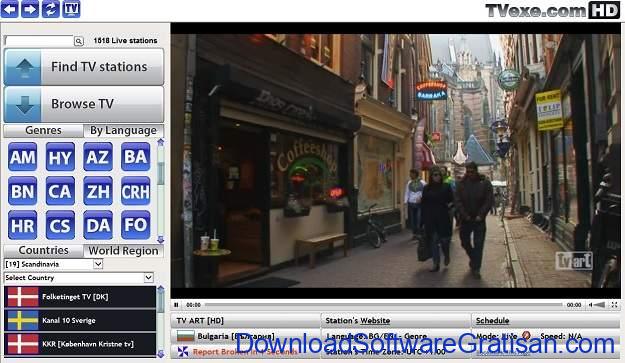This screenshot has width=625, height=363.
Task: Click the video seek progress bar
Action: [383, 305]
